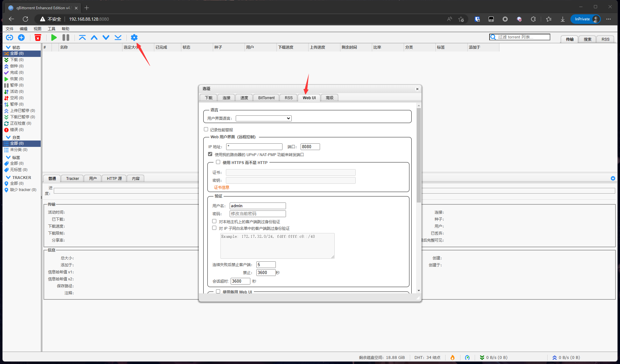Open browser extensions puzzle icon
The width and height of the screenshot is (620, 364).
point(533,19)
